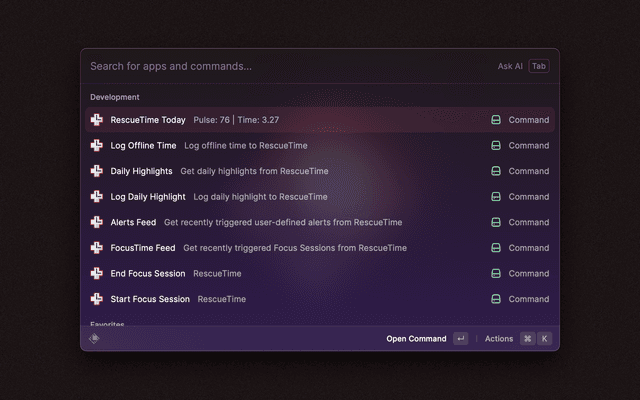Click the Return key badge in footer
The height and width of the screenshot is (400, 640).
[460, 339]
